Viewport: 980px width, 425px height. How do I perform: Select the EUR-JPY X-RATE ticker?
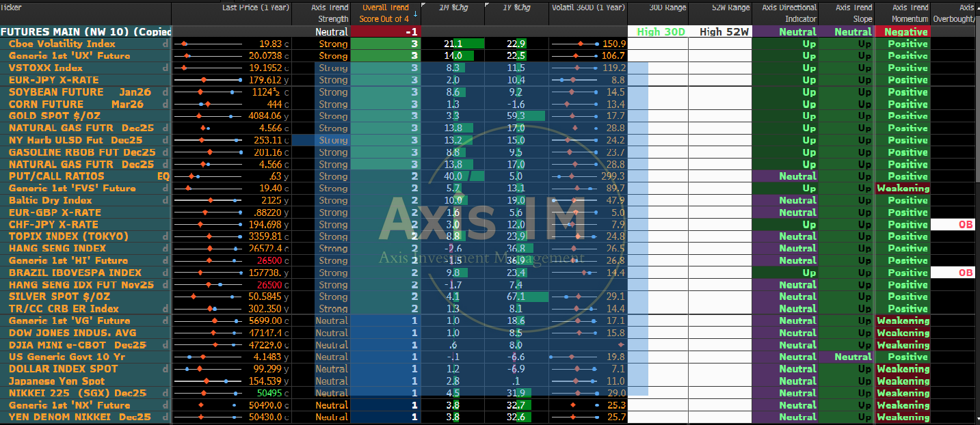[x=53, y=80]
